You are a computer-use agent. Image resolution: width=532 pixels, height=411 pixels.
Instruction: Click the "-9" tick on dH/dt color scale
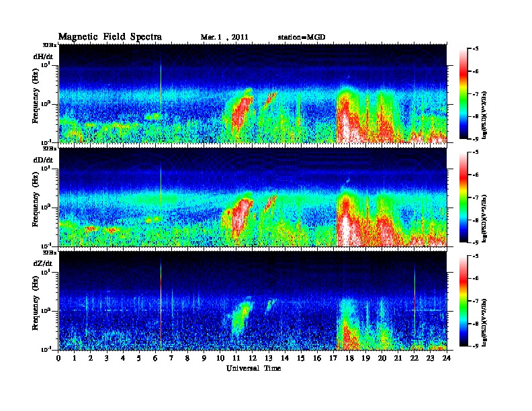[476, 139]
